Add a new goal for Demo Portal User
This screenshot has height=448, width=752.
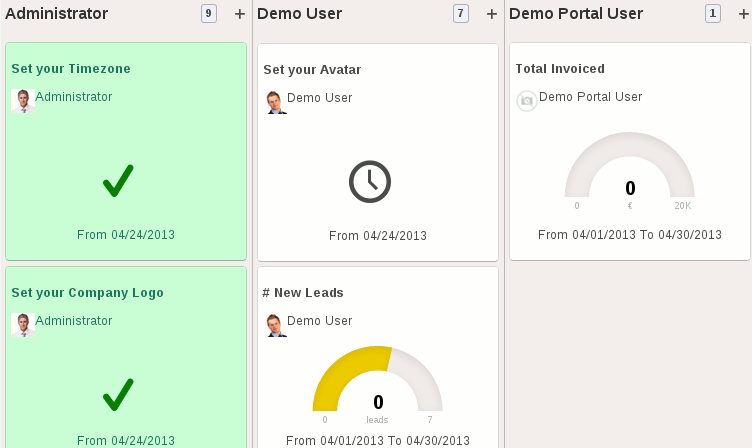pos(742,14)
